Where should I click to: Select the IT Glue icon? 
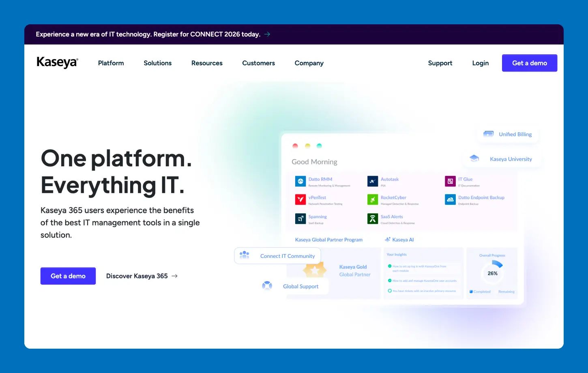click(x=450, y=181)
